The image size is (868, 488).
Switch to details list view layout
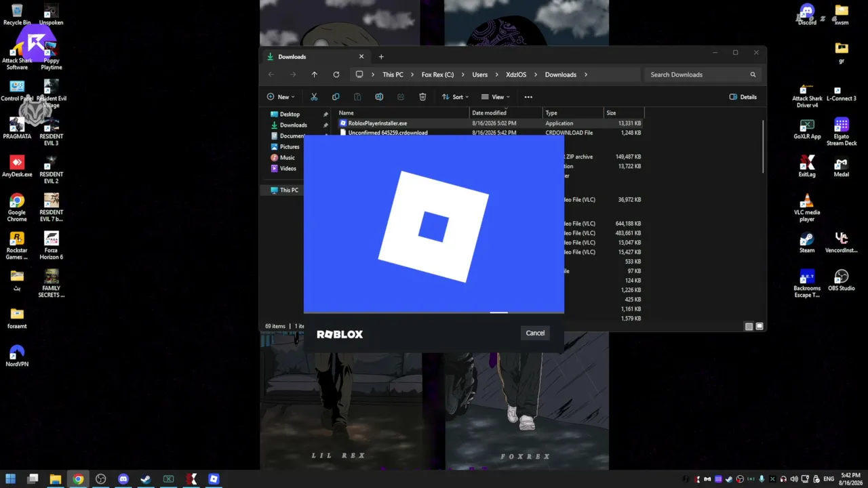click(x=749, y=326)
